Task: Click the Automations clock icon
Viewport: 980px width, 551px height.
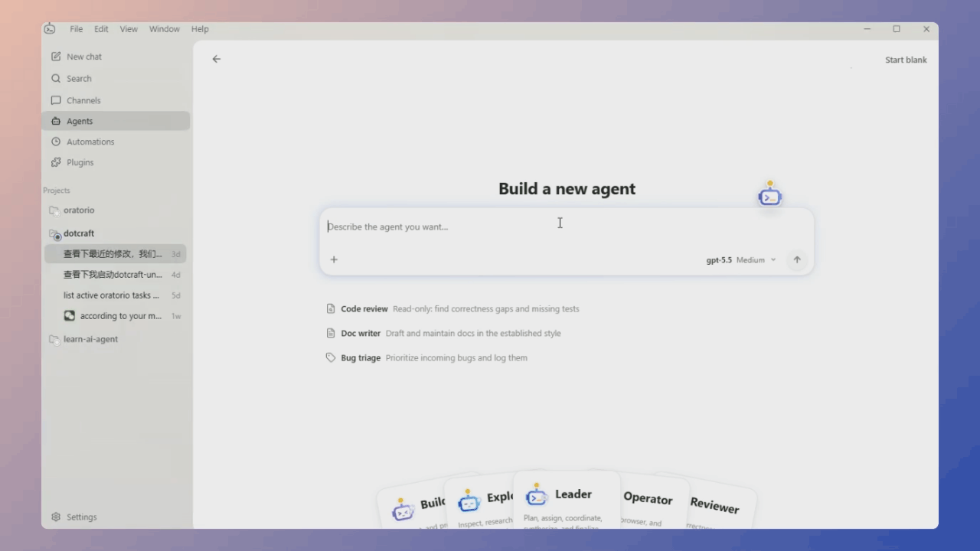Action: pyautogui.click(x=55, y=142)
